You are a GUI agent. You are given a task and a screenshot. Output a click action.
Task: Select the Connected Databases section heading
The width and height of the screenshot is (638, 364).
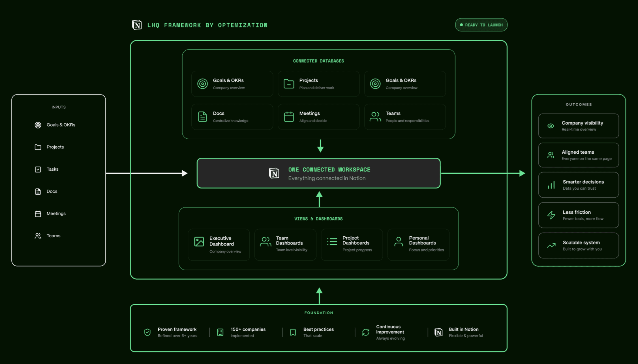(318, 61)
